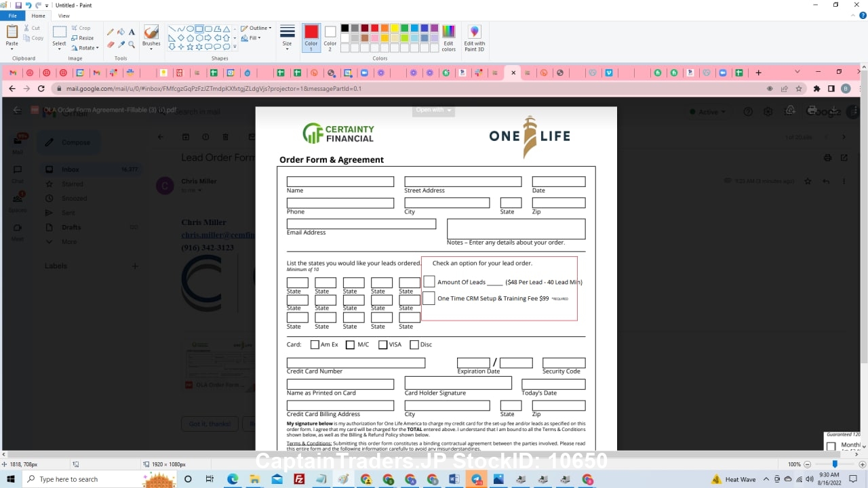Click the Undo arrow in title bar

28,5
